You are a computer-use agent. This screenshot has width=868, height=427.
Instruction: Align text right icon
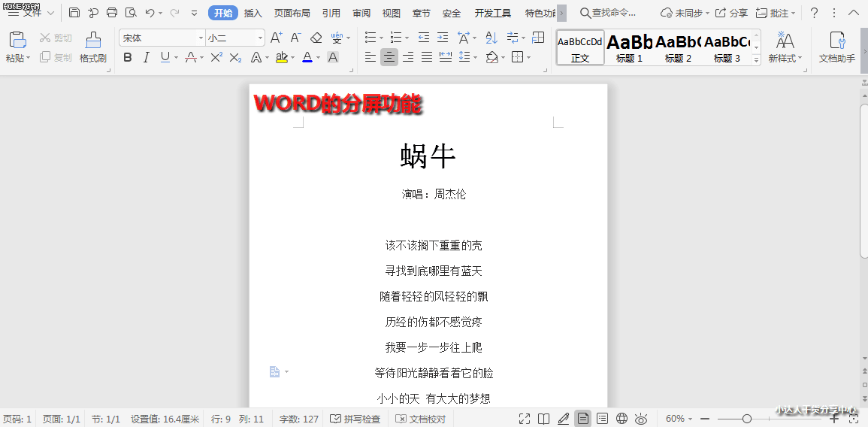[408, 57]
